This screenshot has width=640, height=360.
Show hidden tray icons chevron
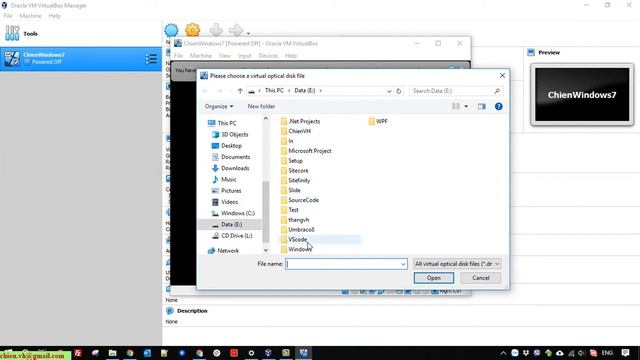pos(503,353)
